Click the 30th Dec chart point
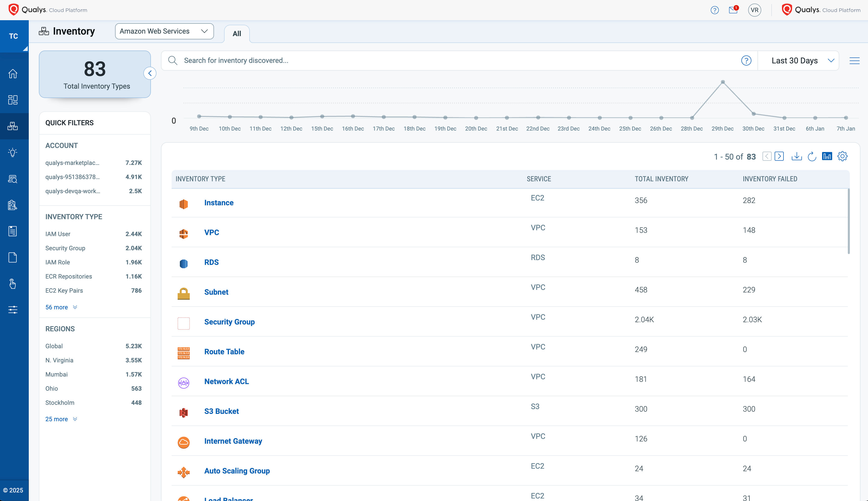 click(753, 114)
